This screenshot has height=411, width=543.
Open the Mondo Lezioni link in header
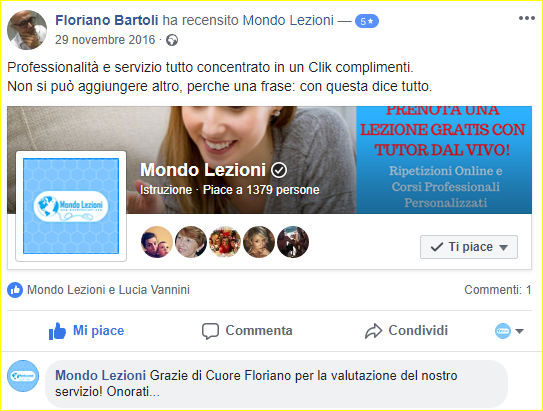pyautogui.click(x=288, y=20)
